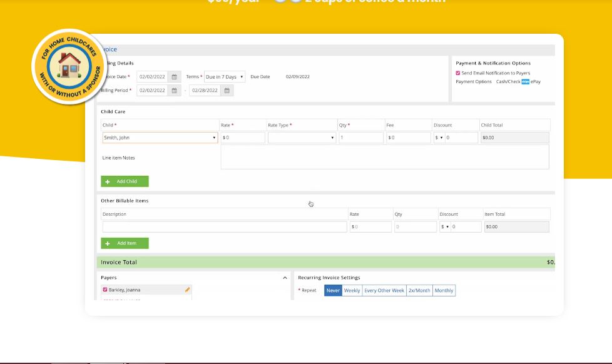Click the pencil icon beside Barkley, Joanna
Image resolution: width=612 pixels, height=364 pixels.
[x=187, y=290]
